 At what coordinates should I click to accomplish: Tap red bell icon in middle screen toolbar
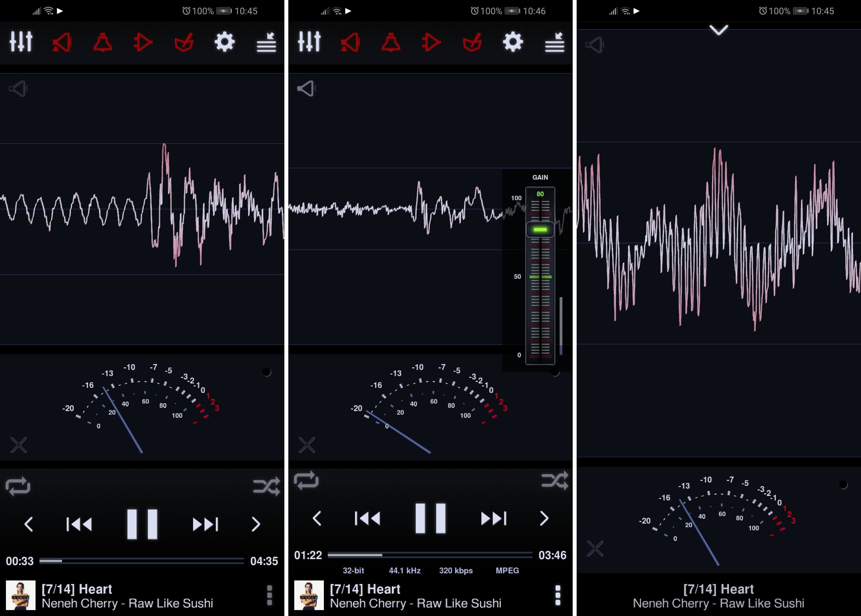click(x=391, y=42)
